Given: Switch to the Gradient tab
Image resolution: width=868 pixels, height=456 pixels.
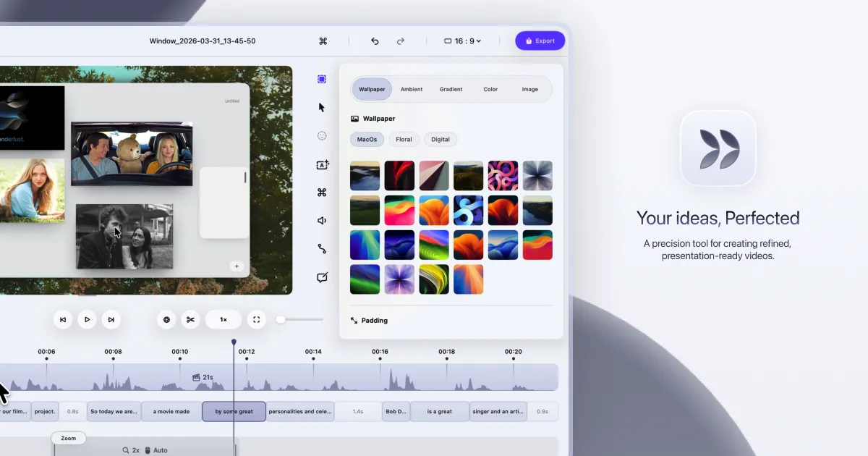Looking at the screenshot, I should (x=451, y=89).
